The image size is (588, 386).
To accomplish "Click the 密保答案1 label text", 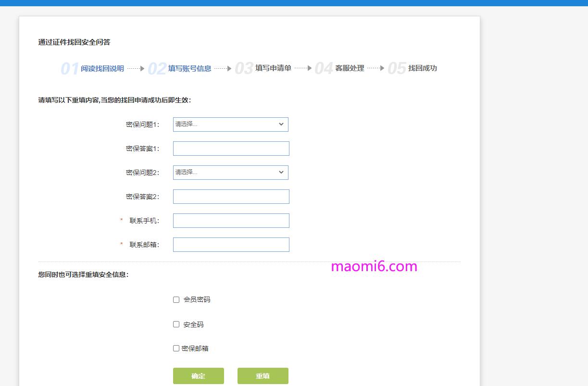I will [142, 149].
